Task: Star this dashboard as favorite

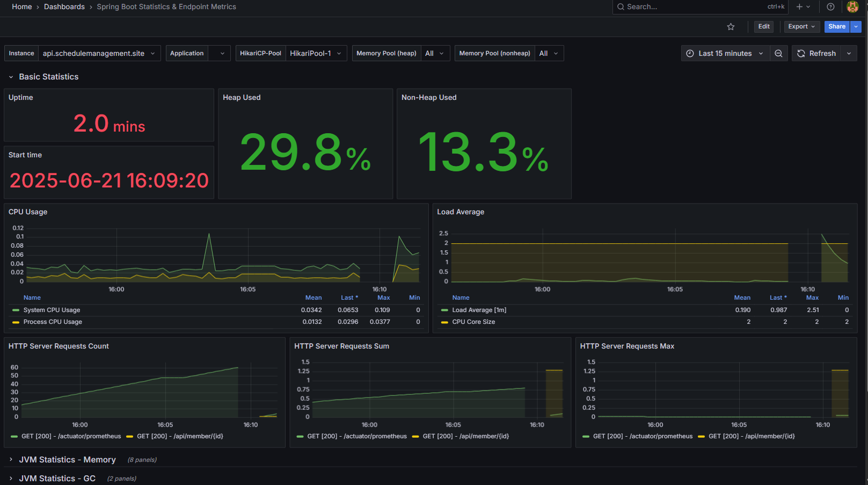Action: click(731, 27)
